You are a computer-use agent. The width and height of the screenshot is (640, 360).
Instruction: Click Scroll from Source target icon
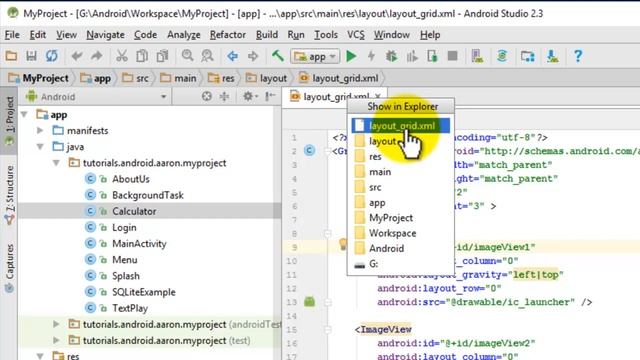coord(207,96)
